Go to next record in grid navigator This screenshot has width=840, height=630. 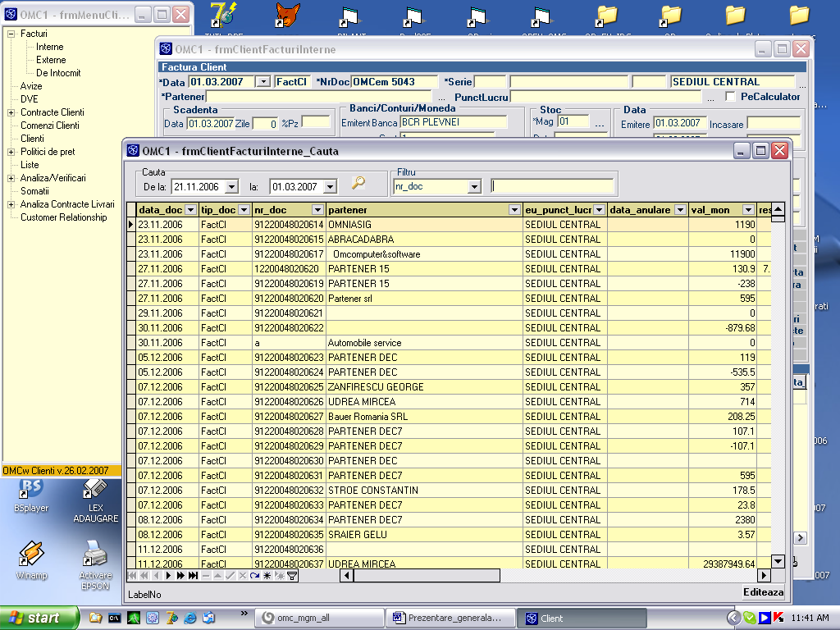168,576
